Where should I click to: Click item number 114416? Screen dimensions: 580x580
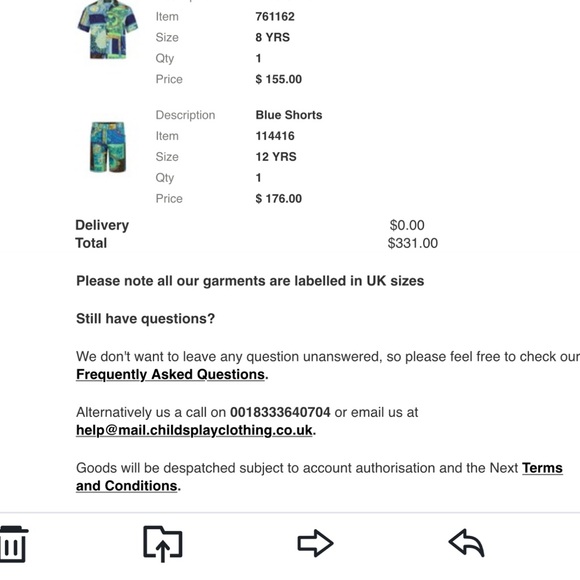(275, 136)
